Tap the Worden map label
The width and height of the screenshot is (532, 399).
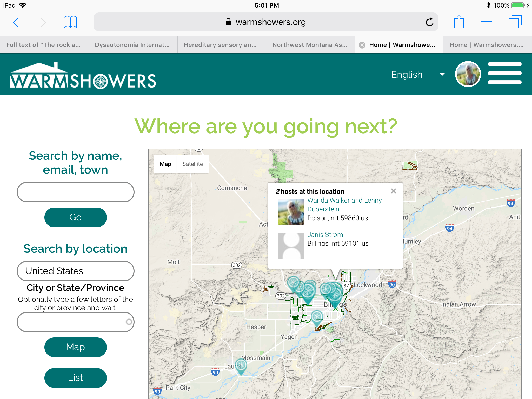point(464,208)
